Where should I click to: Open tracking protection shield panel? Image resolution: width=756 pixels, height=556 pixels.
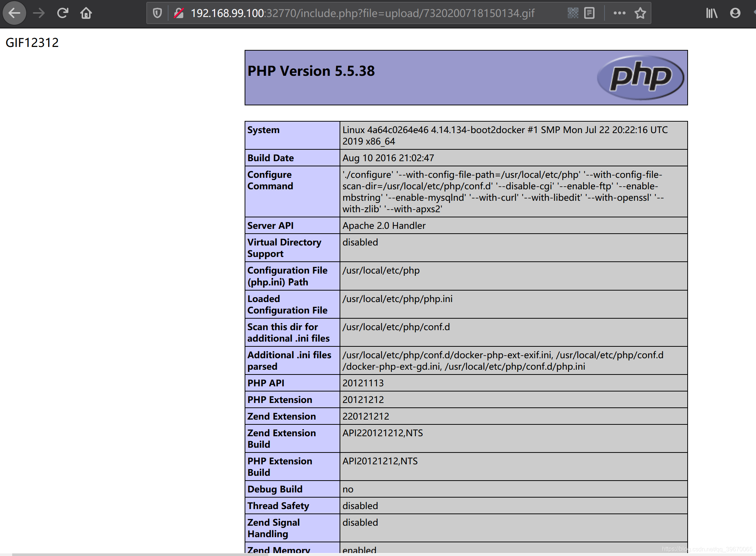[x=157, y=13]
